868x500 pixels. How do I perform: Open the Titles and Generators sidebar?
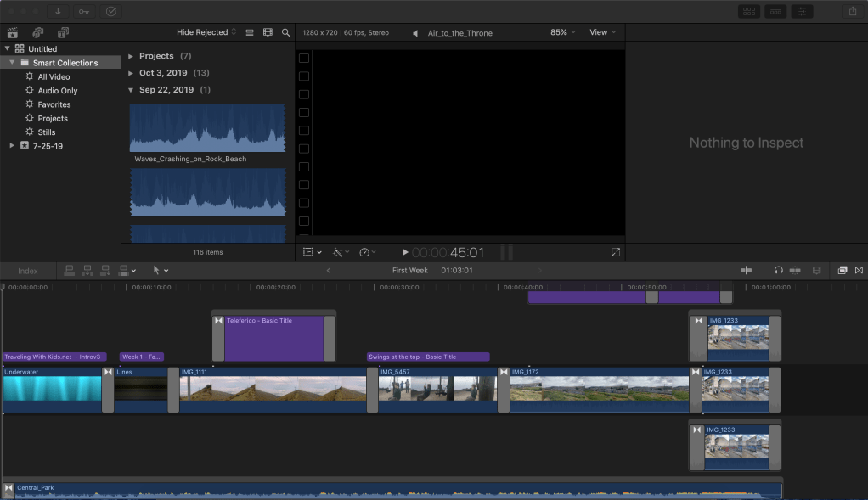(64, 32)
